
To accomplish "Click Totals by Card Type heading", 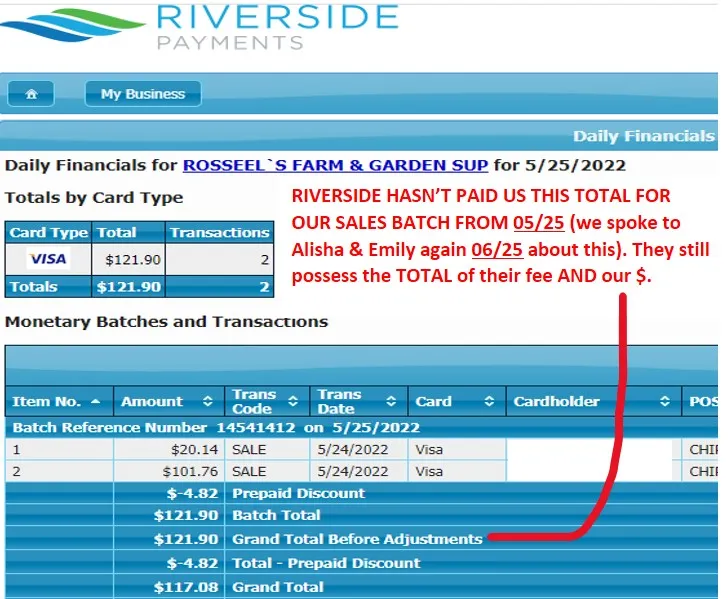I will click(x=94, y=198).
